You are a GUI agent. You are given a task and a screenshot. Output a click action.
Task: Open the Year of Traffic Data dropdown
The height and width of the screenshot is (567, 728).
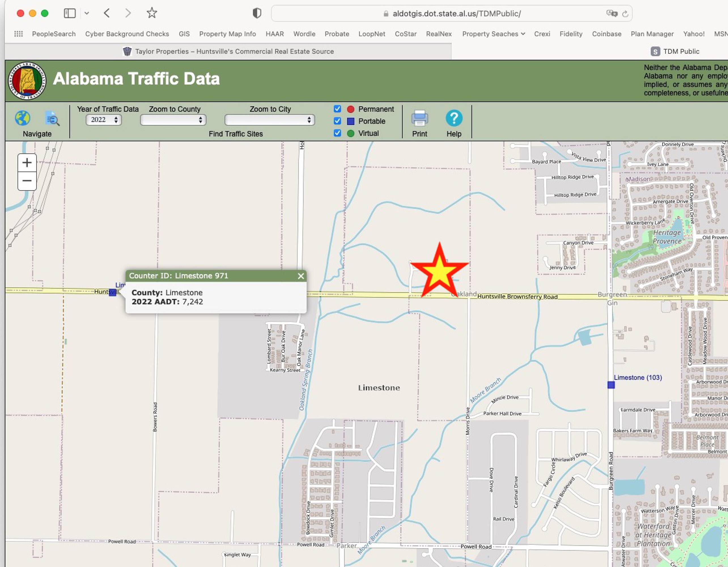click(104, 120)
